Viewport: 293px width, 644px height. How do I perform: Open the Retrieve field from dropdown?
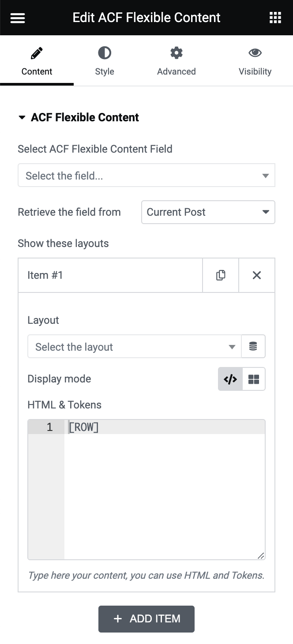[208, 212]
